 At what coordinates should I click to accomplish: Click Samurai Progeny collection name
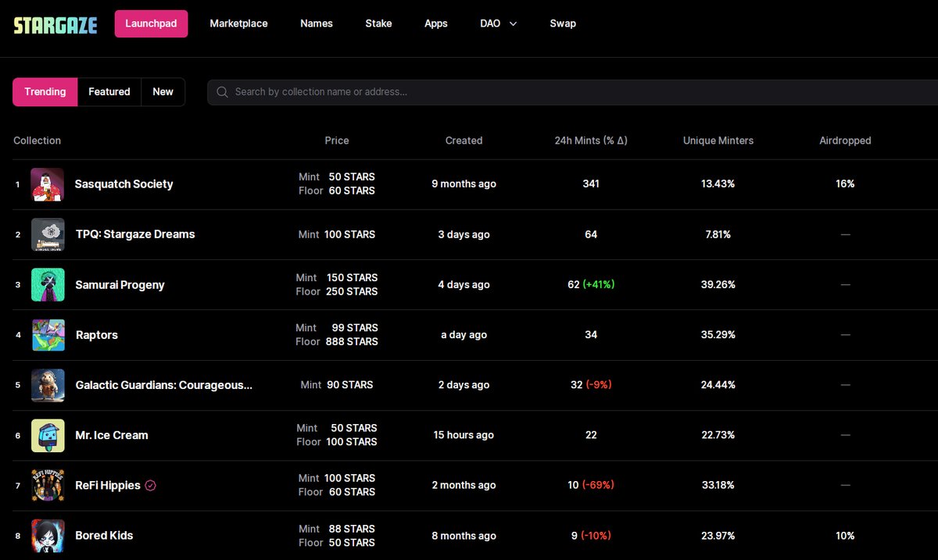click(120, 285)
